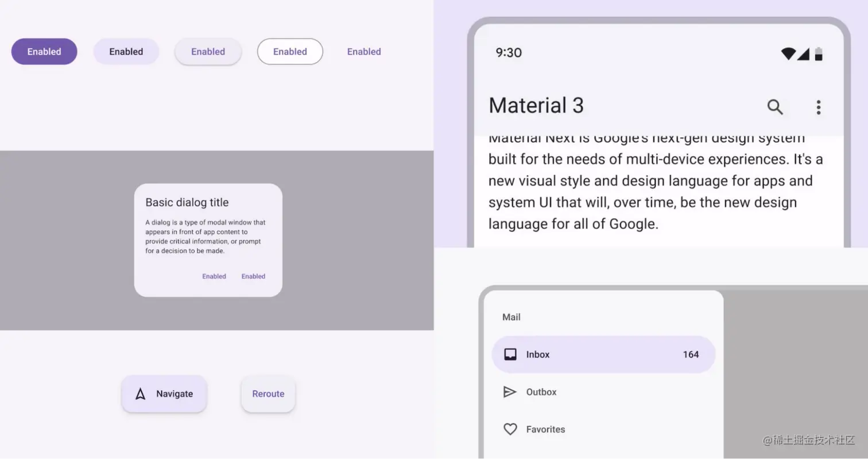
Task: Click the elevated Enabled button with shadow
Action: pos(208,52)
